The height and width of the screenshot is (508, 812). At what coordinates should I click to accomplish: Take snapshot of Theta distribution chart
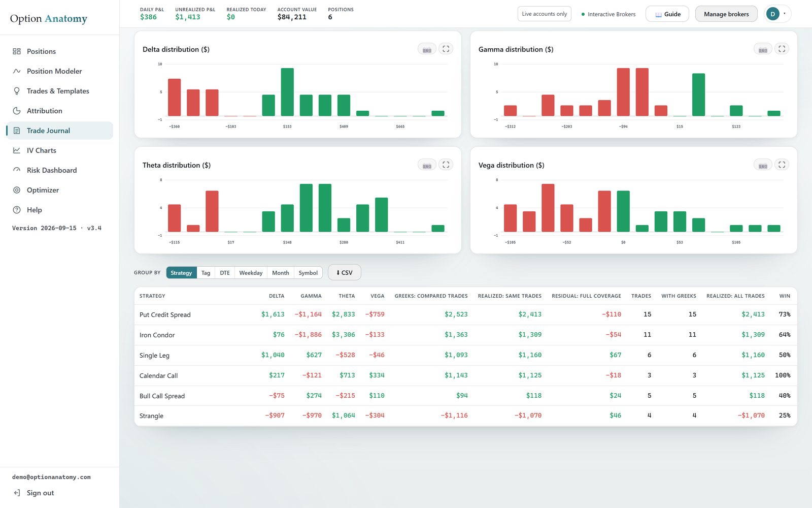coord(427,165)
